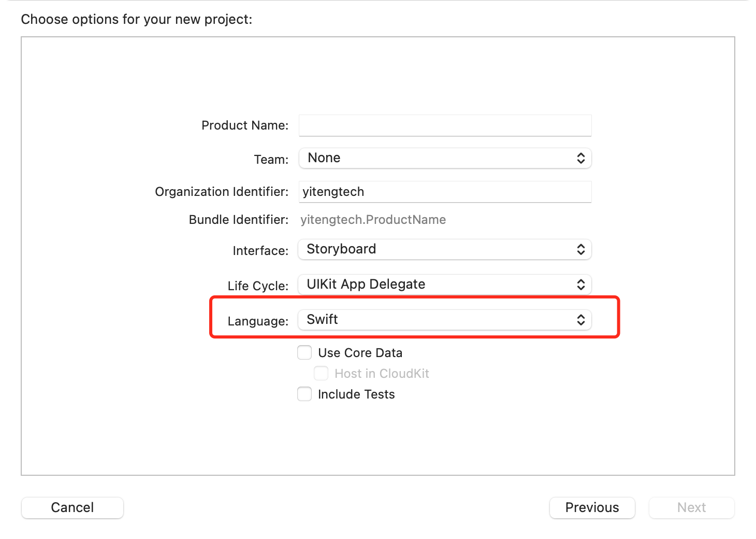Click the Life Cycle: label

(258, 286)
